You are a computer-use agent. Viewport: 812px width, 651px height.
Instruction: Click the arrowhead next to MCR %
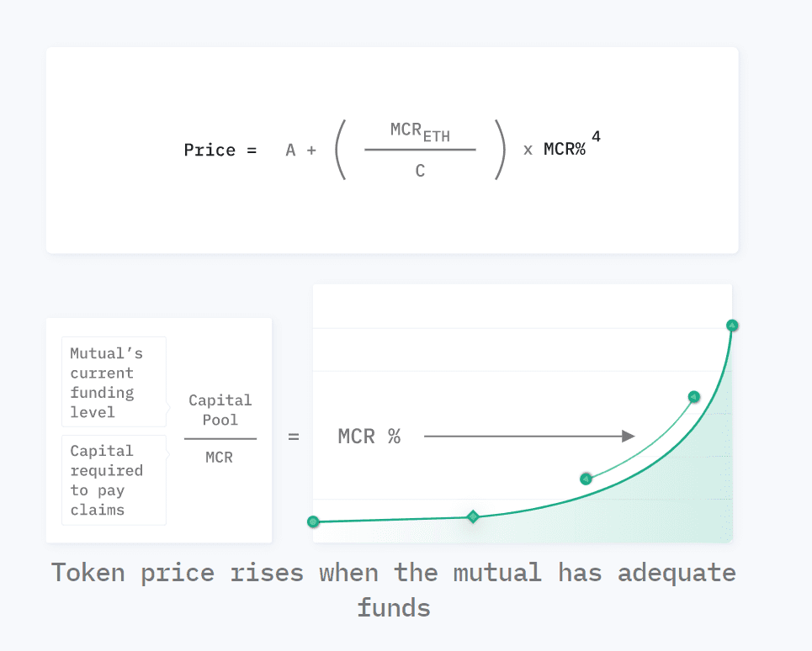pos(629,437)
